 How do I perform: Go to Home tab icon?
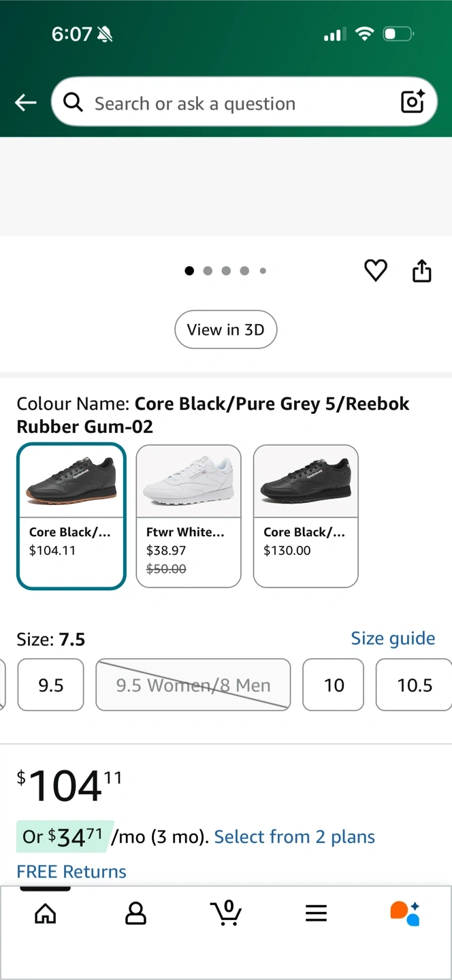point(46,913)
